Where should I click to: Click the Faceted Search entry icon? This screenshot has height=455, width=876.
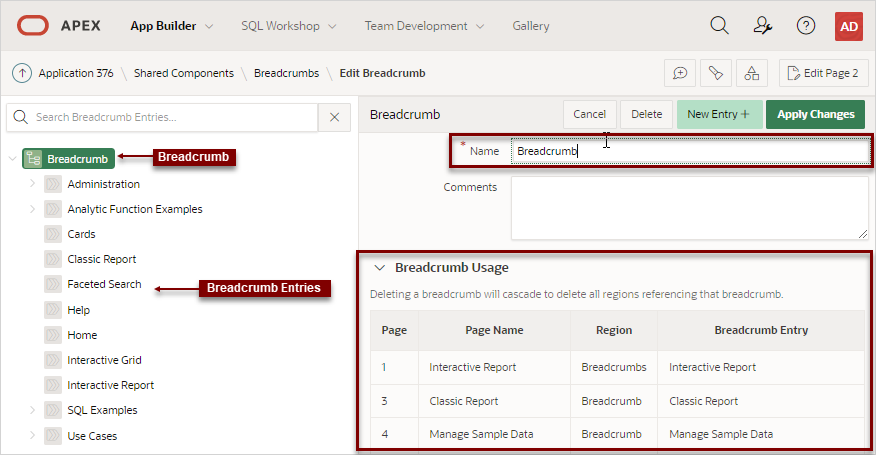53,284
